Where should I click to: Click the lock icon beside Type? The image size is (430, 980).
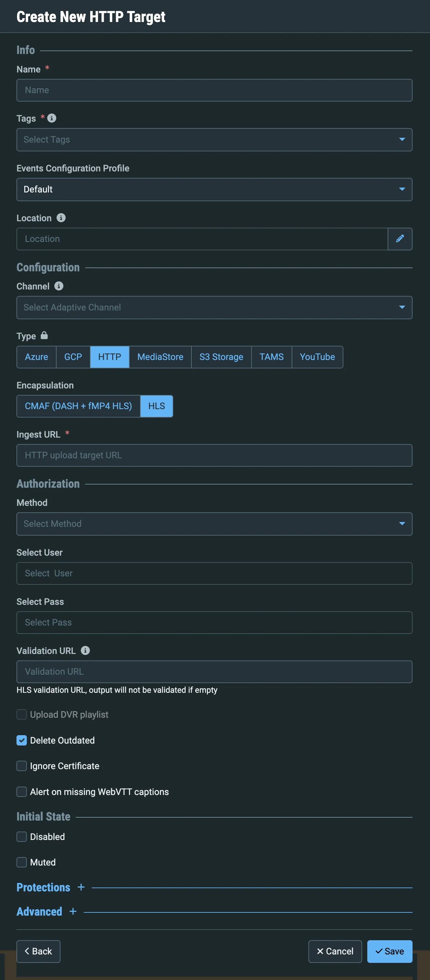tap(44, 335)
